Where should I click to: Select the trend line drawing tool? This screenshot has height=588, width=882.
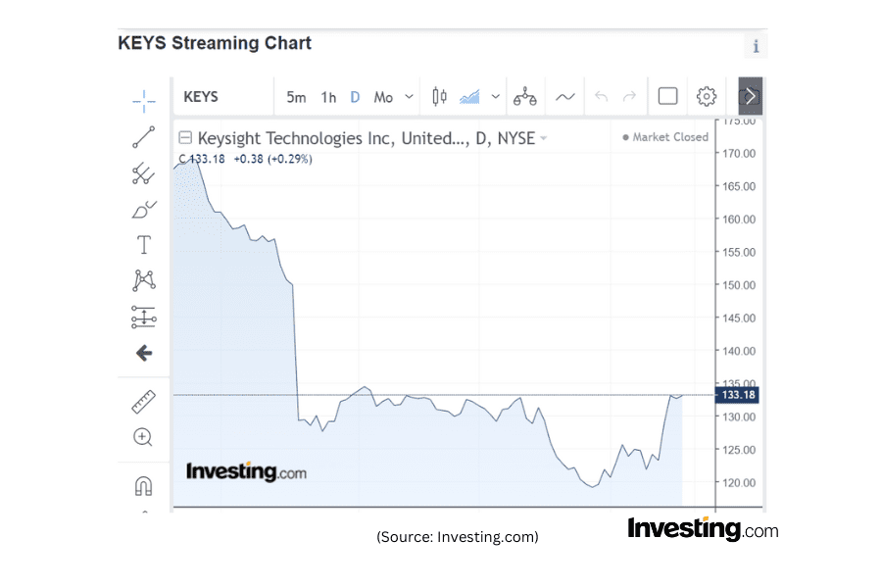pos(143,137)
